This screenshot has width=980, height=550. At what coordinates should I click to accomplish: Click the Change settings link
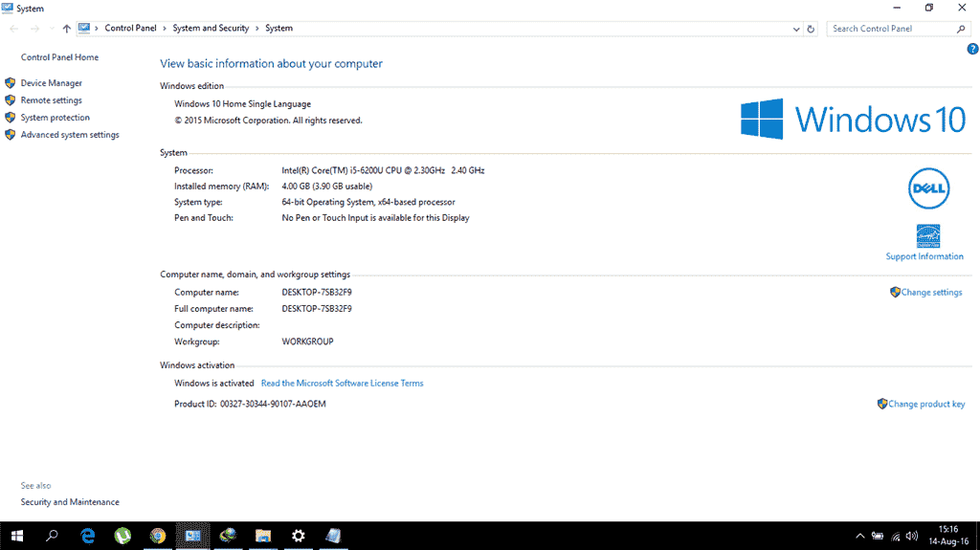coord(931,292)
